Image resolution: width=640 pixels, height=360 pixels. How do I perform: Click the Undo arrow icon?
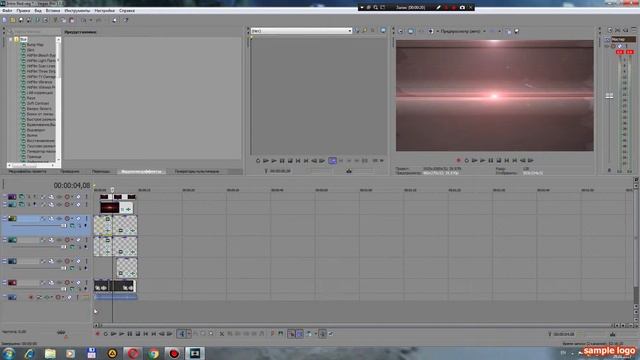tap(84, 20)
